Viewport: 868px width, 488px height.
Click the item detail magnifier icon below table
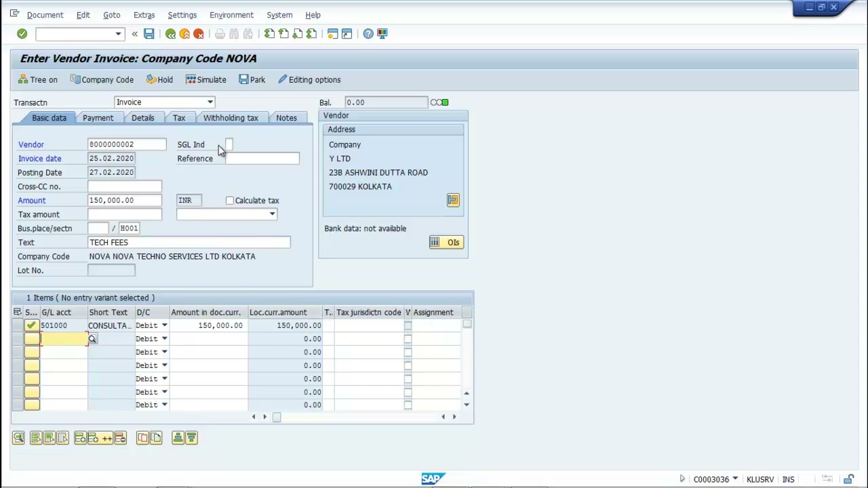click(18, 439)
